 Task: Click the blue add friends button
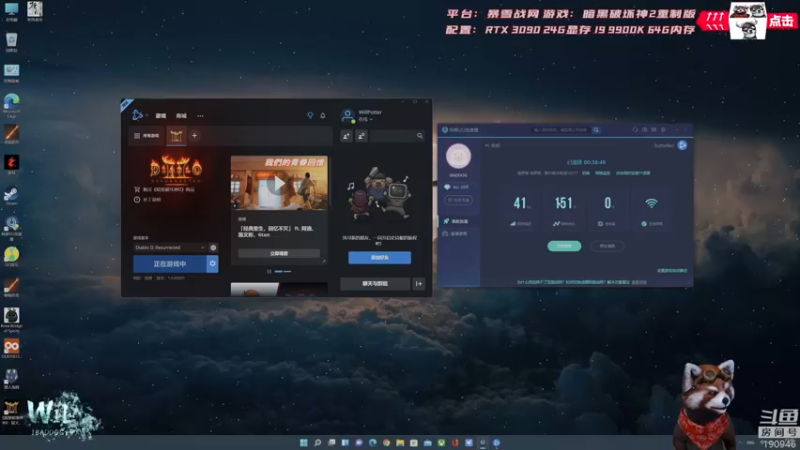click(380, 258)
